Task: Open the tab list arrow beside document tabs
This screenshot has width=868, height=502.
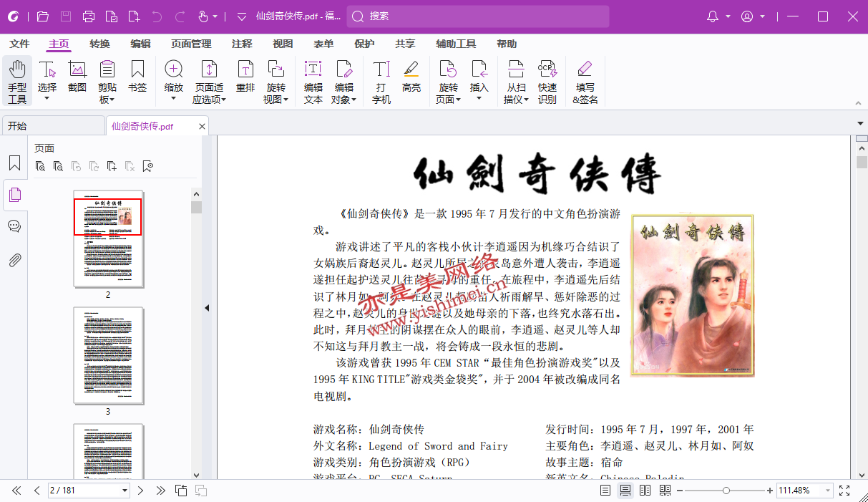Action: [x=860, y=123]
